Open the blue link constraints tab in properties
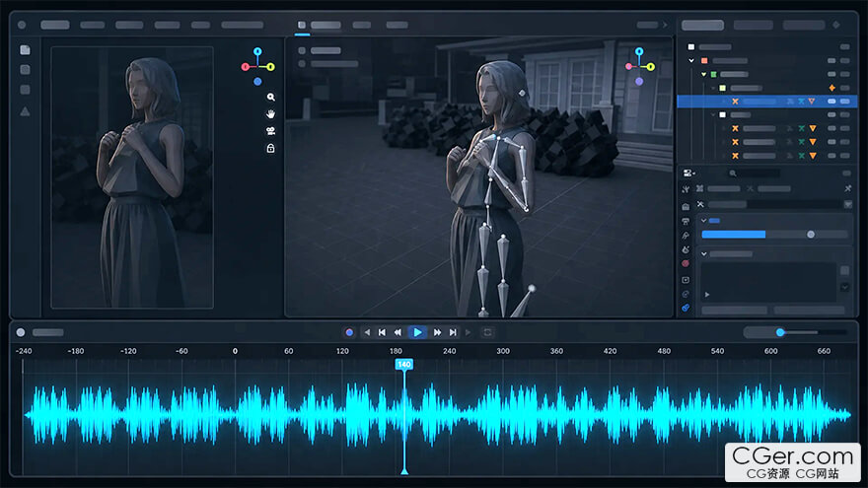 point(686,308)
